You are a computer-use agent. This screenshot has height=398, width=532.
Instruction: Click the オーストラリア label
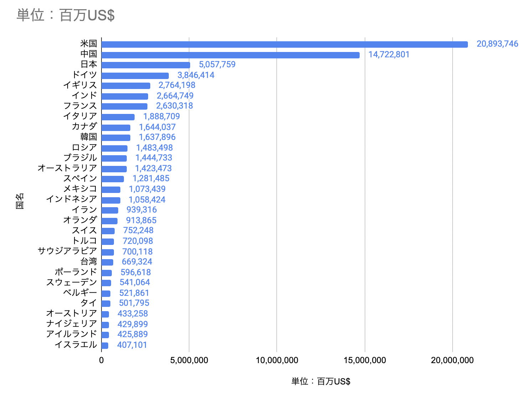click(67, 168)
